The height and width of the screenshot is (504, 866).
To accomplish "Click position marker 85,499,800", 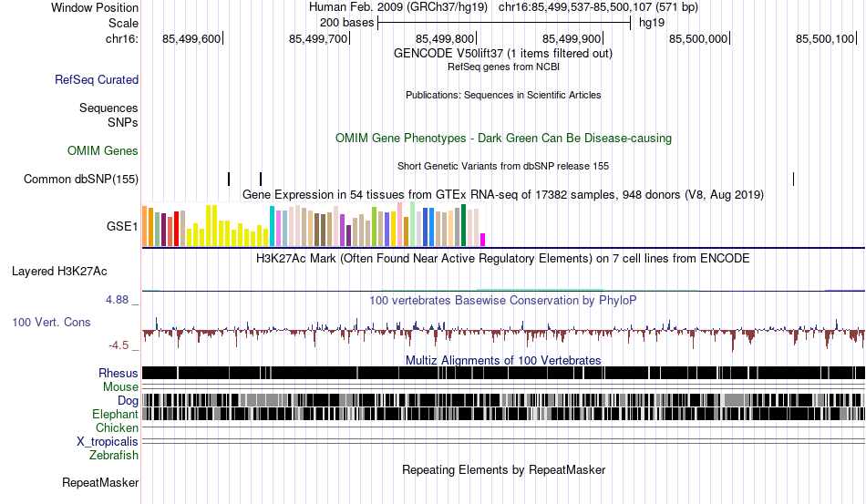I will pos(446,38).
